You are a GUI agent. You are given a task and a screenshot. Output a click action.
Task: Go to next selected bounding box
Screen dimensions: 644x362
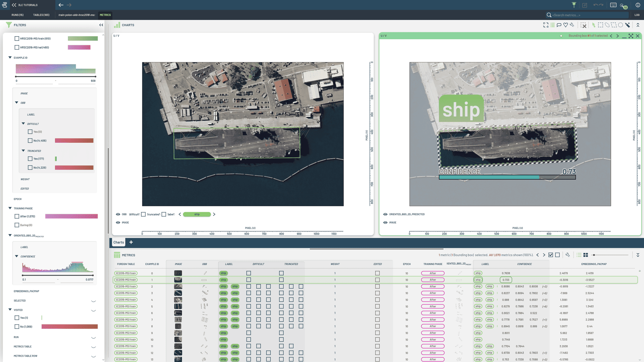click(x=618, y=36)
